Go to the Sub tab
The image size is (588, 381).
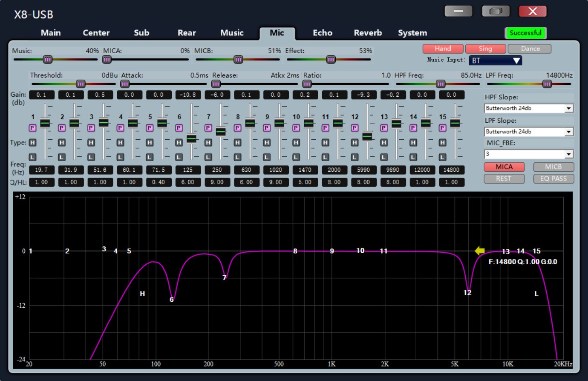pos(141,33)
